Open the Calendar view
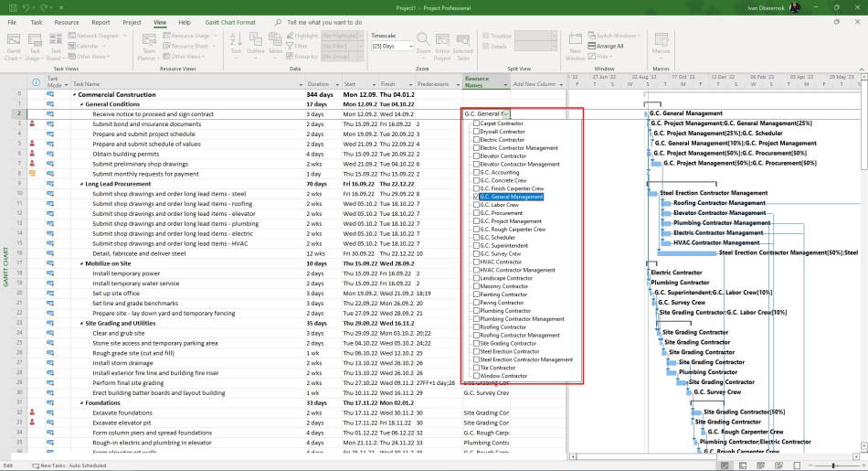 coord(88,46)
